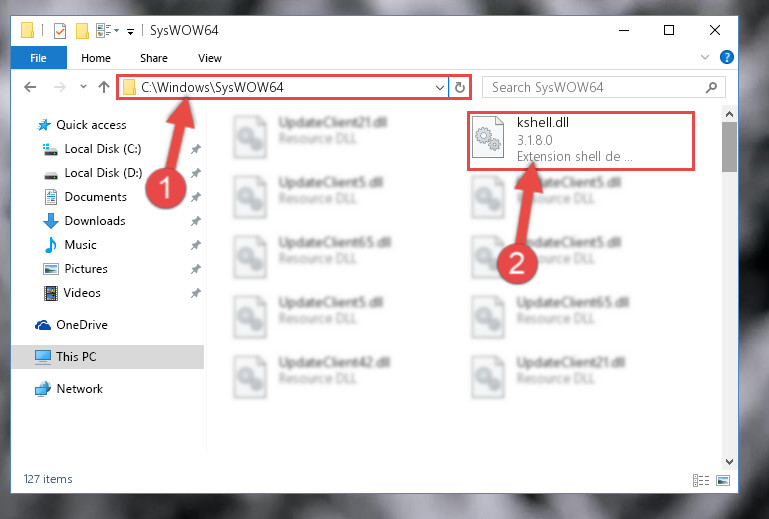Switch to large icons view layout
Viewport: 769px width, 519px height.
[723, 480]
